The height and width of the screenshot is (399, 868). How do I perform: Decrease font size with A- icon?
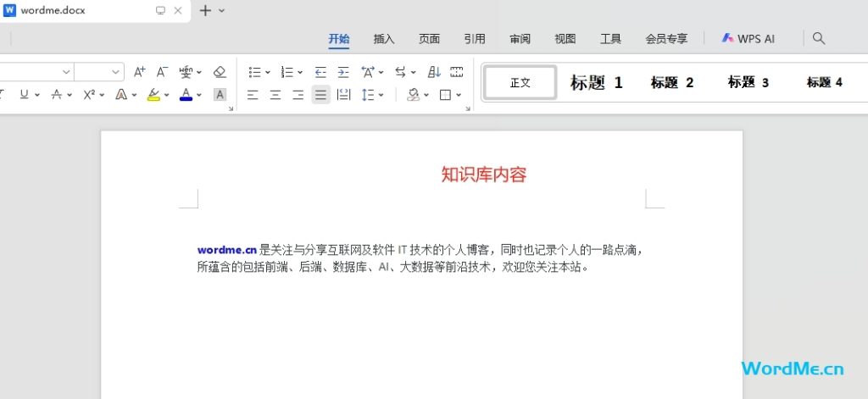[x=162, y=71]
